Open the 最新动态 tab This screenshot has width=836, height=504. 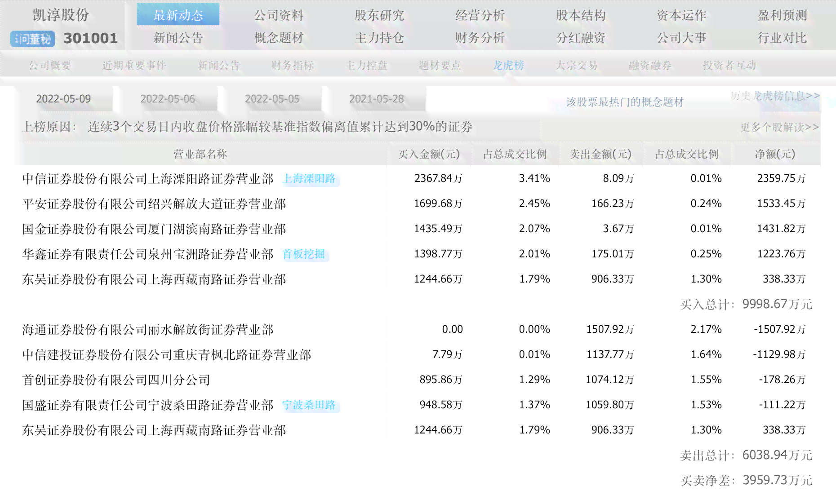[x=178, y=15]
